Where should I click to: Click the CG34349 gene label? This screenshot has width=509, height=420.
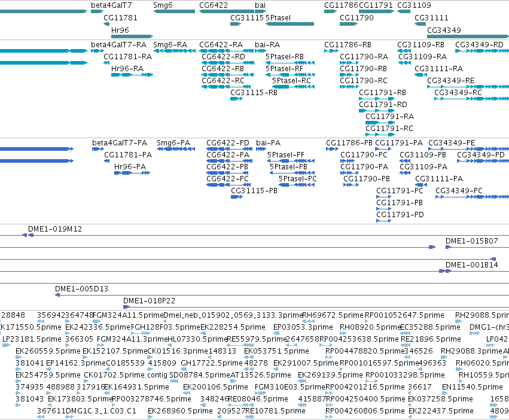tap(444, 30)
